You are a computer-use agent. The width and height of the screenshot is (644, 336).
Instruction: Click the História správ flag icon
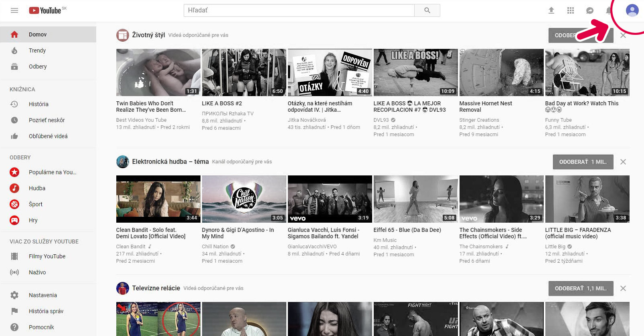(x=14, y=311)
